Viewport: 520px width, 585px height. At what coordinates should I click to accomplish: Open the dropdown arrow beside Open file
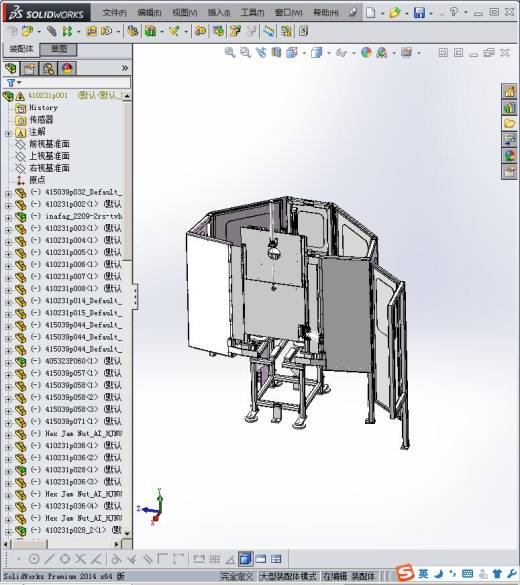pos(407,13)
